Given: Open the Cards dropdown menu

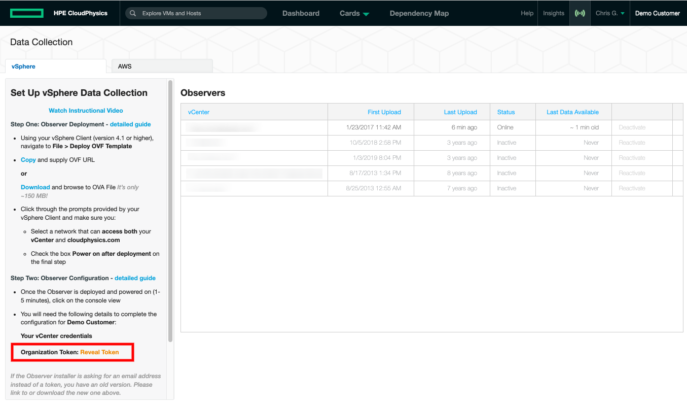Looking at the screenshot, I should [354, 14].
